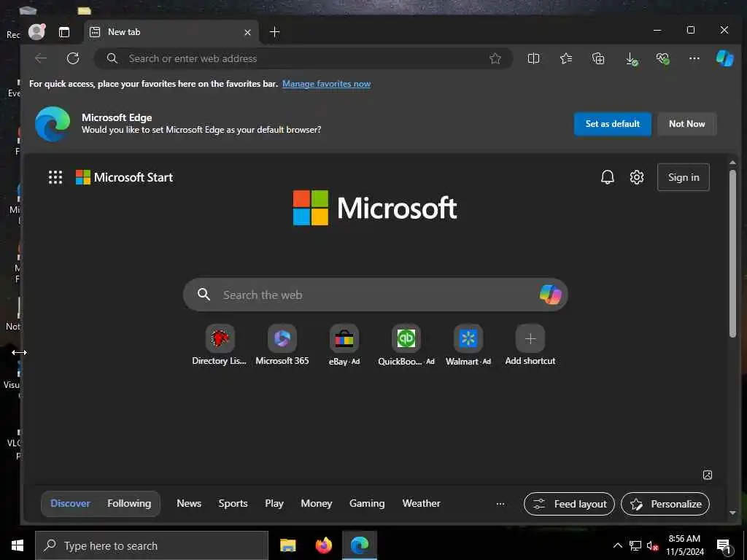Click the Copilot icon in search box
Screen dimensions: 747x560
click(x=550, y=295)
